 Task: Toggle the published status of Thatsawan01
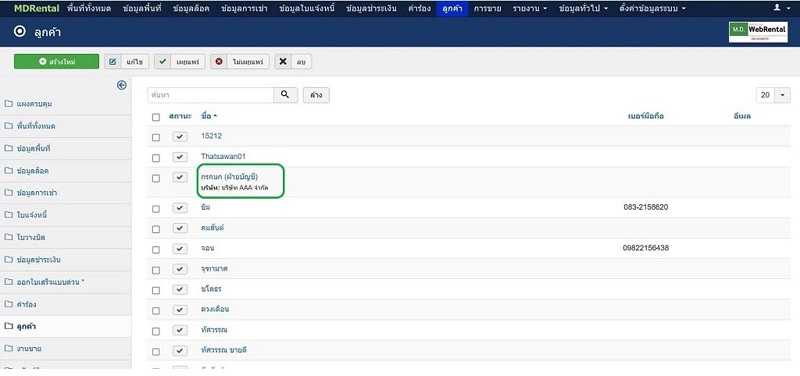coord(180,157)
